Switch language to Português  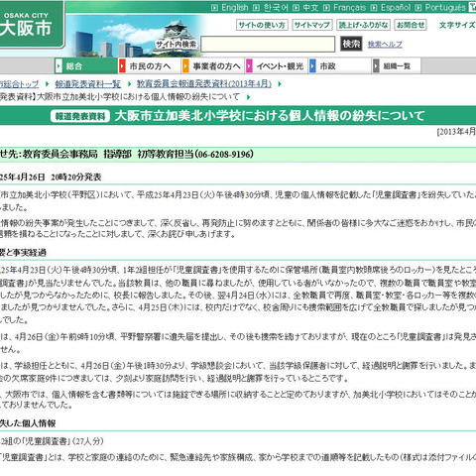pos(445,8)
